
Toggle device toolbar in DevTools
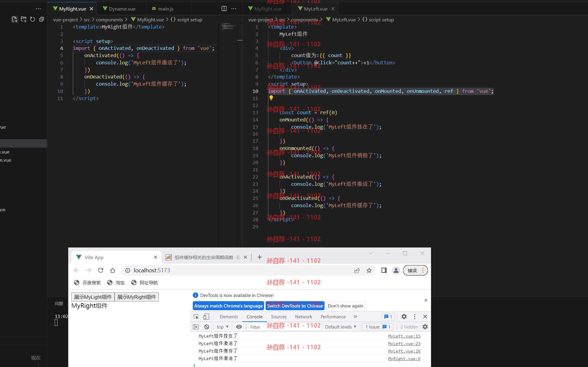pyautogui.click(x=206, y=317)
